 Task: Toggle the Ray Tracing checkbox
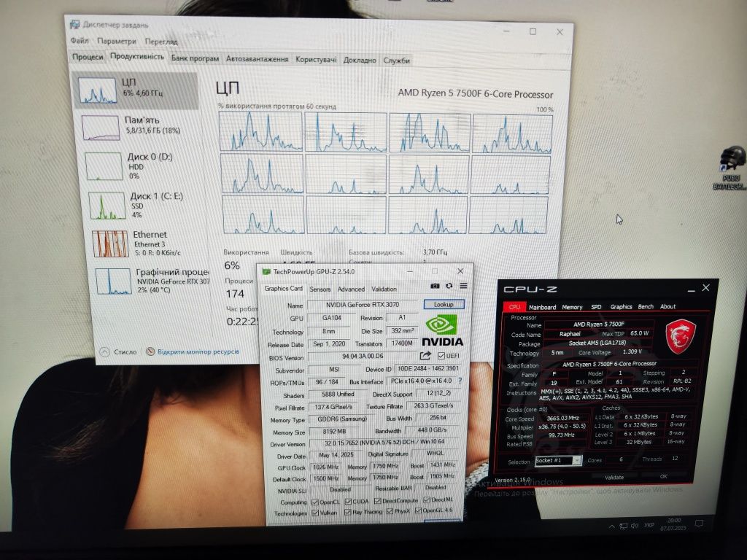[348, 513]
